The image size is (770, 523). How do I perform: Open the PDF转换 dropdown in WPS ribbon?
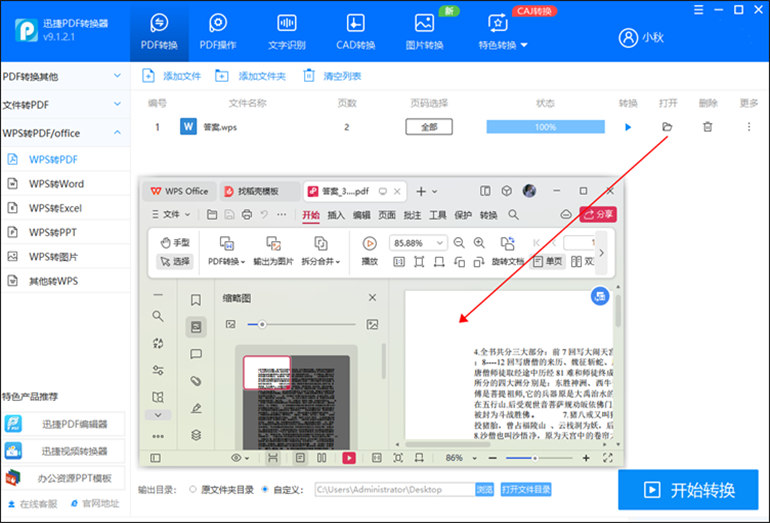click(x=226, y=251)
